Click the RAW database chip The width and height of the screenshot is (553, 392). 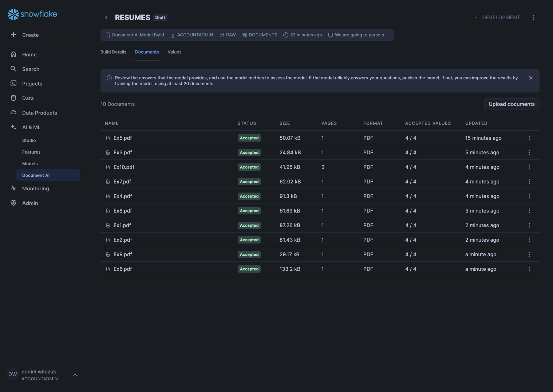pyautogui.click(x=228, y=35)
